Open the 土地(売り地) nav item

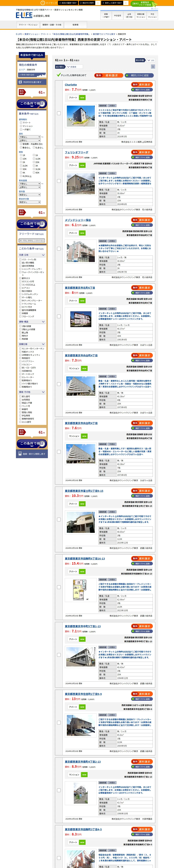point(129,15)
